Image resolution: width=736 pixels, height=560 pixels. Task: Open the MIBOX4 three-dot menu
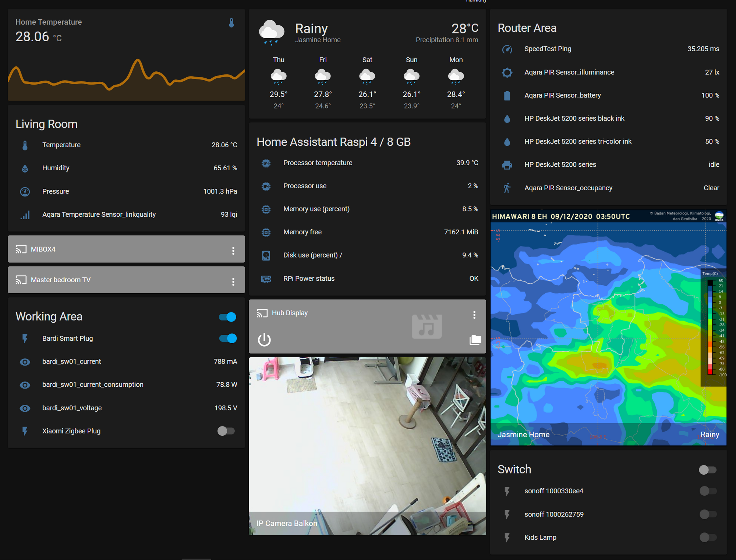pyautogui.click(x=233, y=251)
